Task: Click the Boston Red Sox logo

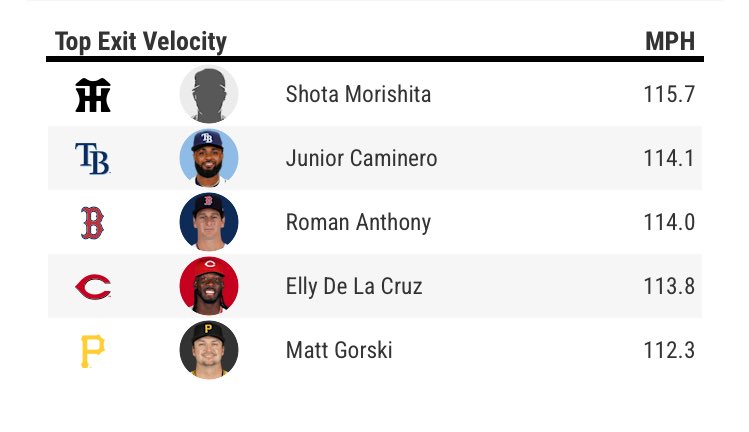Action: point(92,223)
